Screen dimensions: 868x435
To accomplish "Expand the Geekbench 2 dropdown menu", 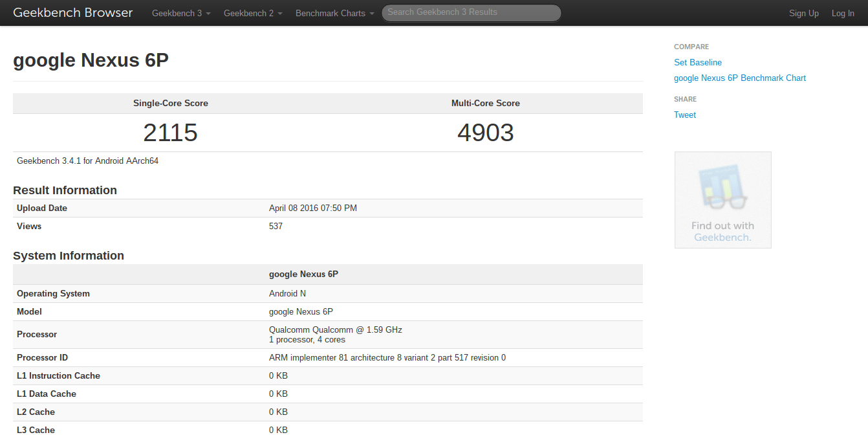I will point(253,14).
